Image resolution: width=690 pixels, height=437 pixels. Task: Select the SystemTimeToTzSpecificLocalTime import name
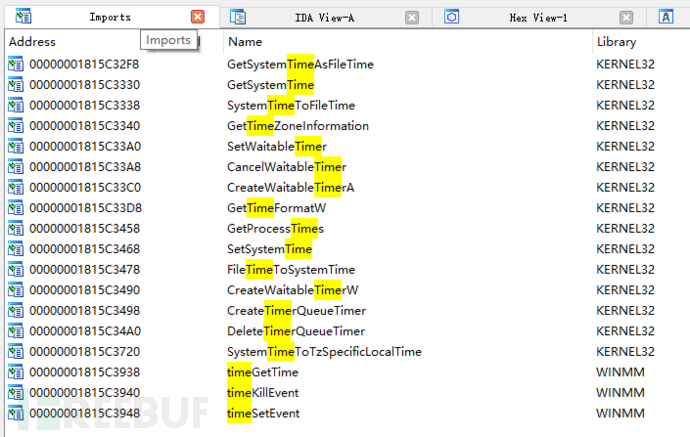pos(324,352)
